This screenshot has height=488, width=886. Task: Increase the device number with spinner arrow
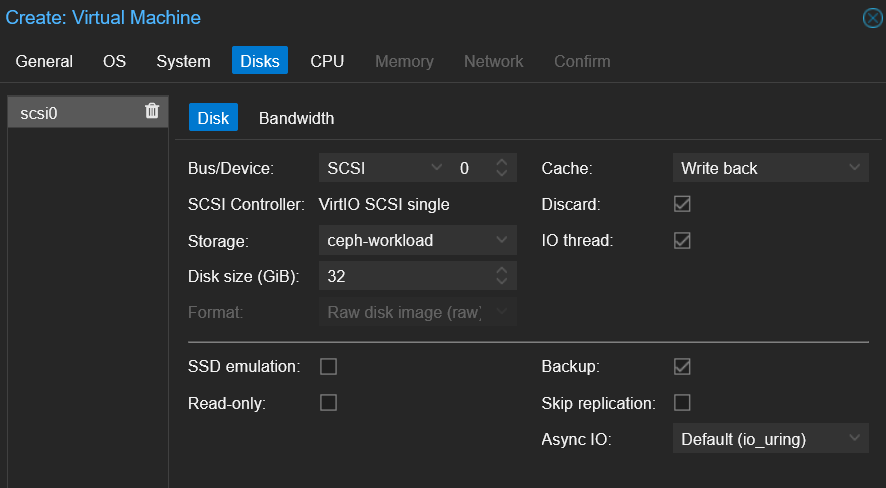pyautogui.click(x=502, y=163)
